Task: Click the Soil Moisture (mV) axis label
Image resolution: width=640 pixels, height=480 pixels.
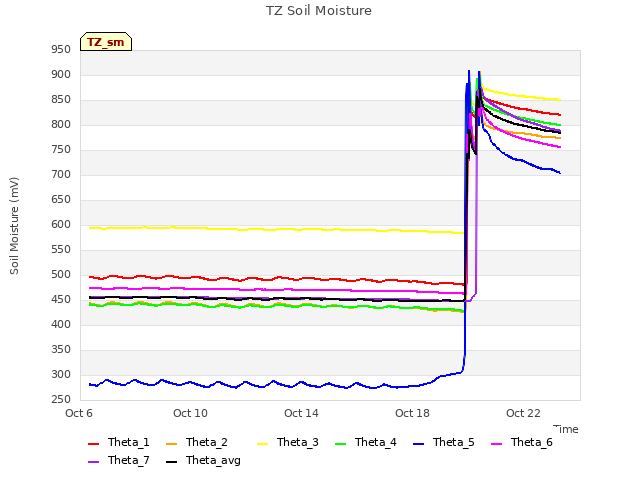Action: [x=14, y=226]
